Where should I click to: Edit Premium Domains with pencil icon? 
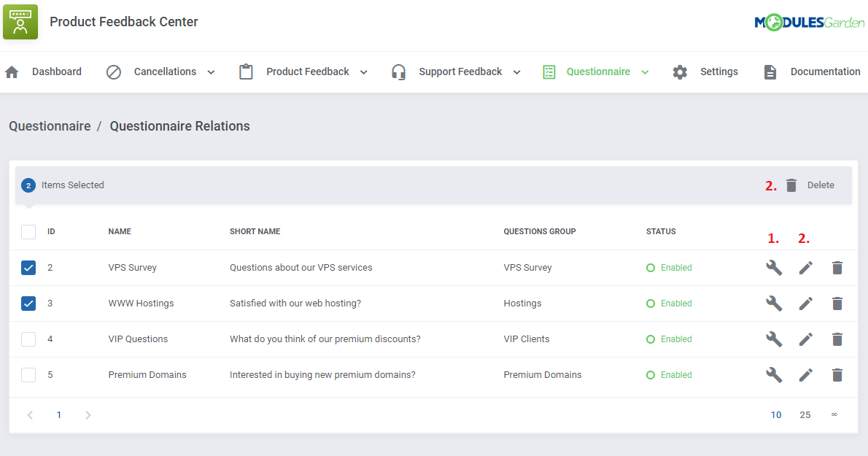click(x=806, y=375)
